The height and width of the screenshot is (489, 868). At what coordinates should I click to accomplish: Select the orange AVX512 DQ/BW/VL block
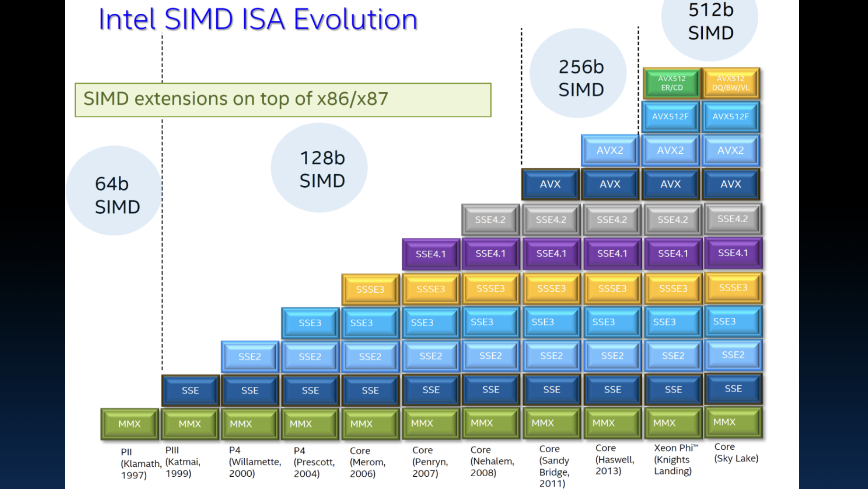(731, 83)
